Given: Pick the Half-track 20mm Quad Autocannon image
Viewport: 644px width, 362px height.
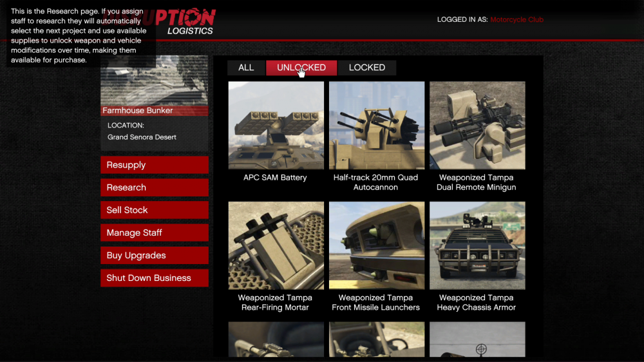Looking at the screenshot, I should tap(376, 125).
